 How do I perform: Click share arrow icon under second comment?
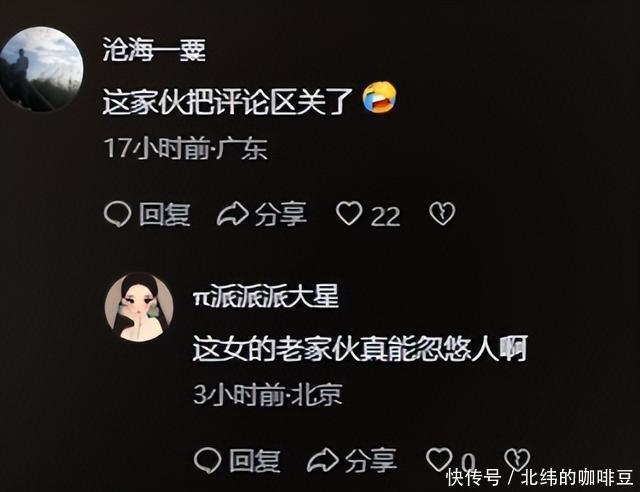[x=322, y=461]
